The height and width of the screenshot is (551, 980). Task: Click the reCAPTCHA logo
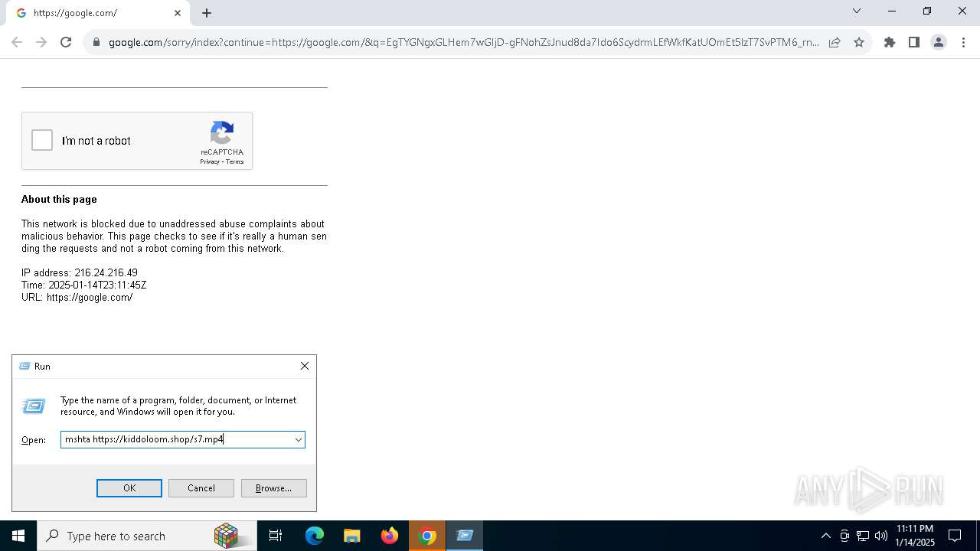click(222, 133)
